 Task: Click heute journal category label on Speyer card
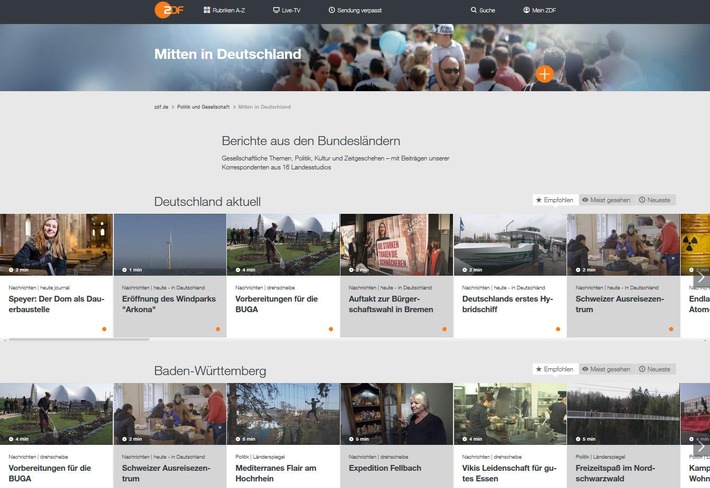(x=55, y=287)
